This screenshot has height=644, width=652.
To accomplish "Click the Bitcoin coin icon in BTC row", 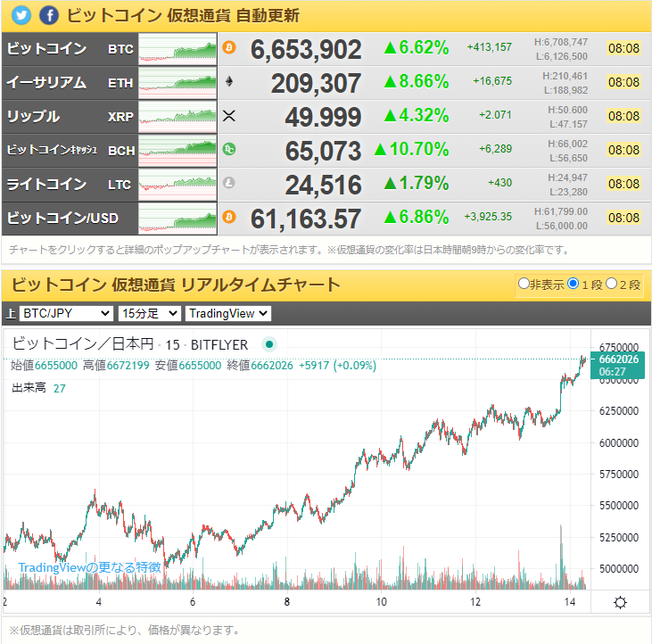I will (x=228, y=47).
